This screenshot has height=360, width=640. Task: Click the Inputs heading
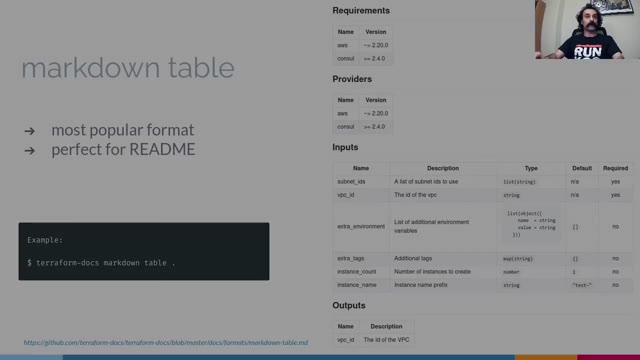coord(345,147)
